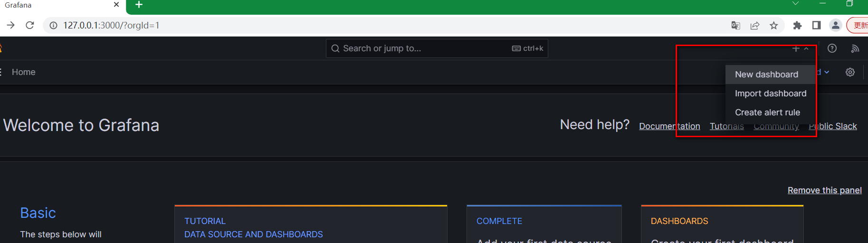This screenshot has height=243, width=868.
Task: Click Remove this panel link
Action: coord(825,190)
